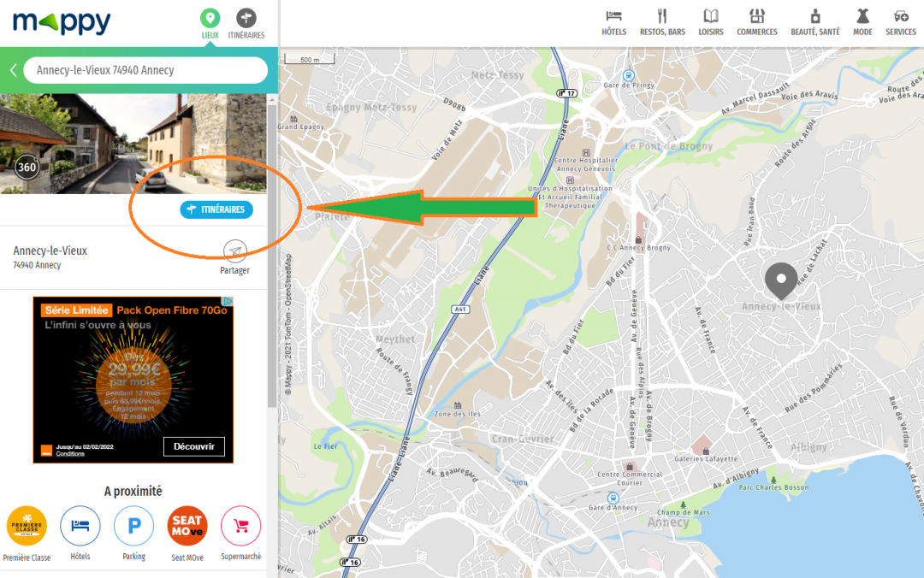Image resolution: width=924 pixels, height=578 pixels.
Task: Click the Supermarché proximity icon
Action: pos(240,525)
